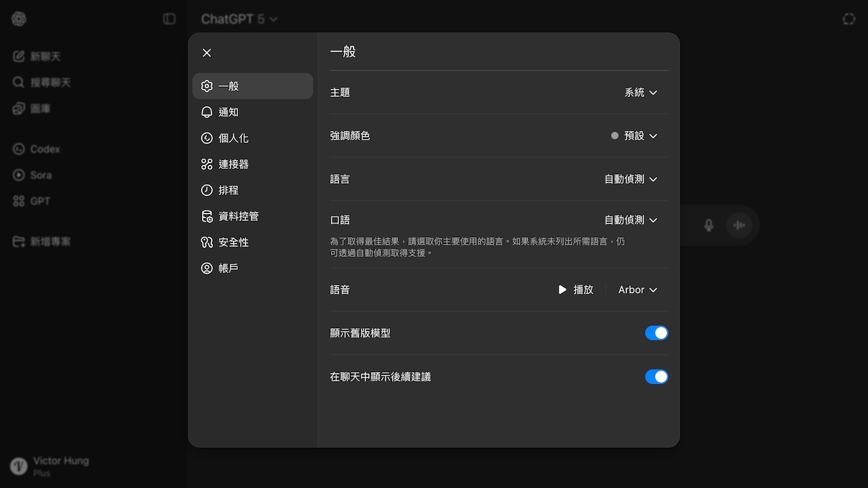Click the 圖庫 gallery icon
The height and width of the screenshot is (488, 868).
click(19, 108)
